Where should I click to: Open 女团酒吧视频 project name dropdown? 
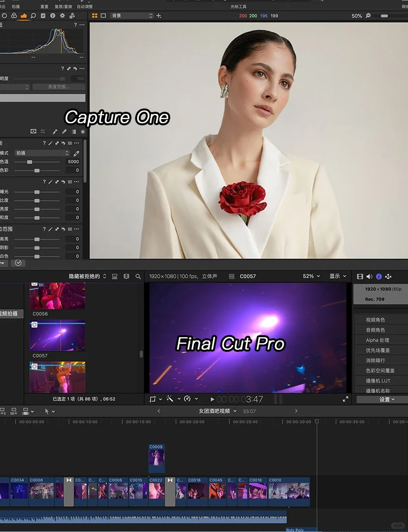(x=217, y=411)
